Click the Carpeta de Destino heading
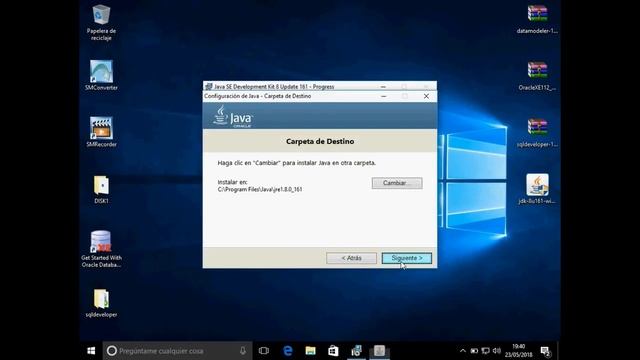 tap(320, 141)
